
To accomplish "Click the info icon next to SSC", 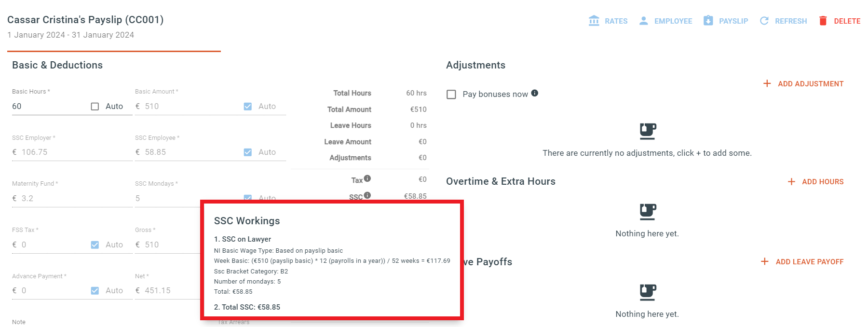I will pyautogui.click(x=367, y=195).
